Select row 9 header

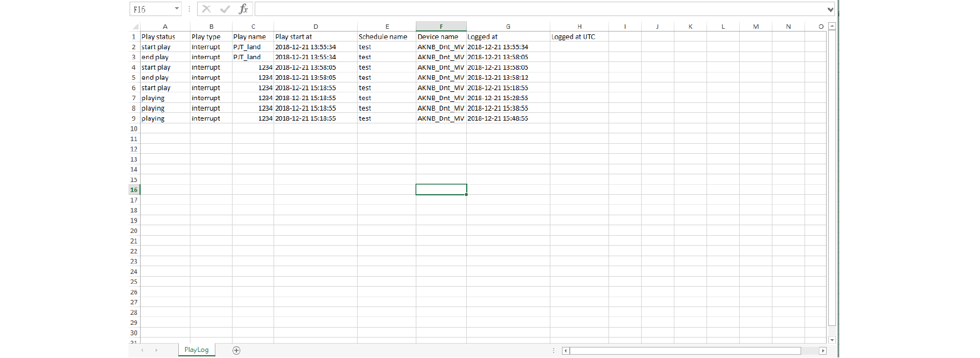click(133, 118)
